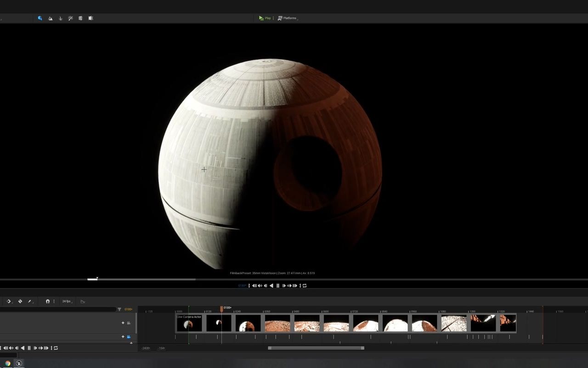Set end bracket in Sequencer bottom transport

pos(51,348)
